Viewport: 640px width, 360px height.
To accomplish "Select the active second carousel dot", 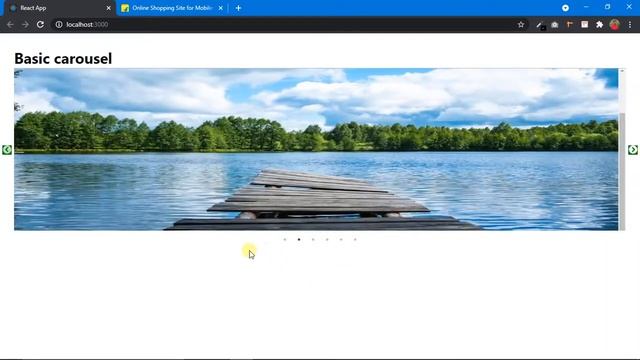I will coord(299,240).
